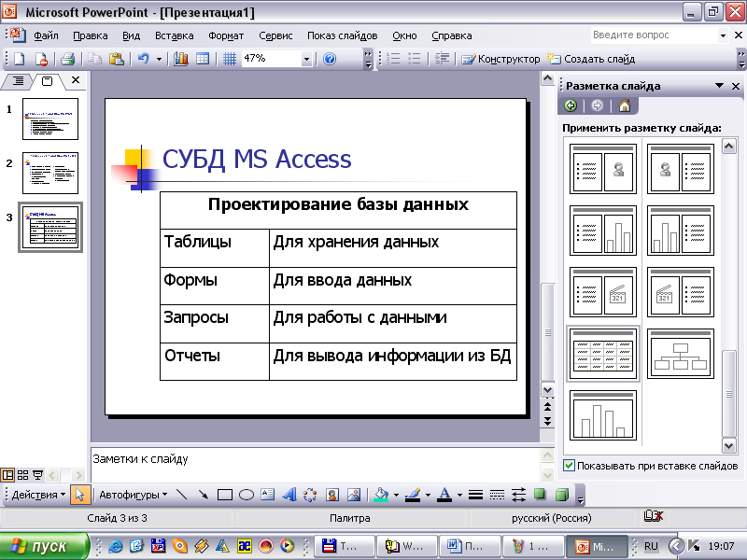Select the Rectangle drawing tool
This screenshot has height=560, width=747.
coord(225,495)
